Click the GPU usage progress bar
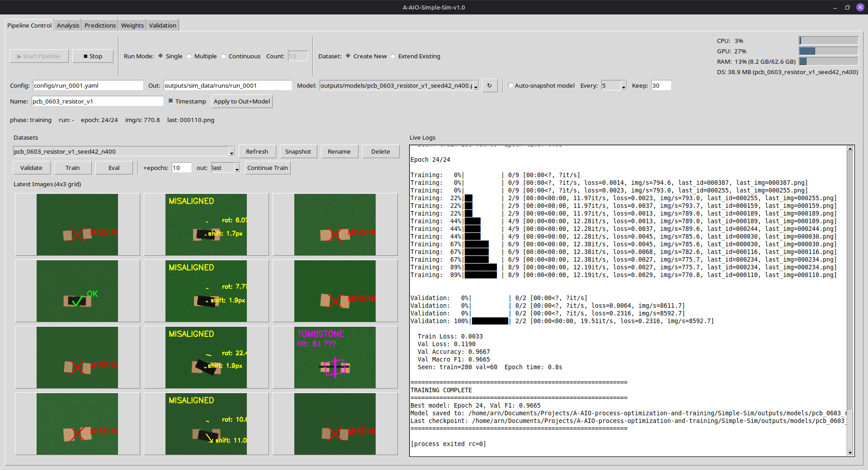 (828, 51)
